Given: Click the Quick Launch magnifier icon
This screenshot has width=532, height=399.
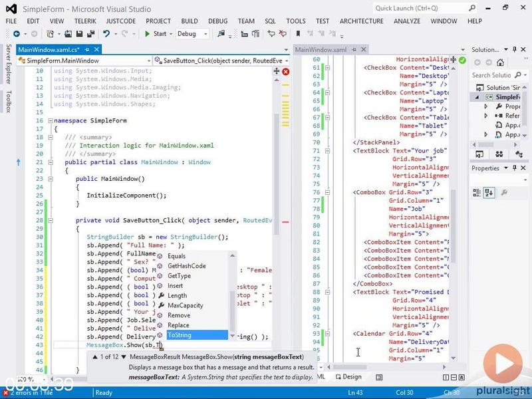Looking at the screenshot, I should [471, 8].
